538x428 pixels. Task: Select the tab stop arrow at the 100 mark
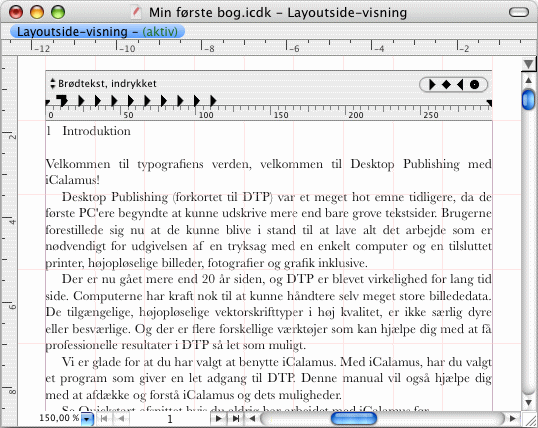click(x=197, y=101)
